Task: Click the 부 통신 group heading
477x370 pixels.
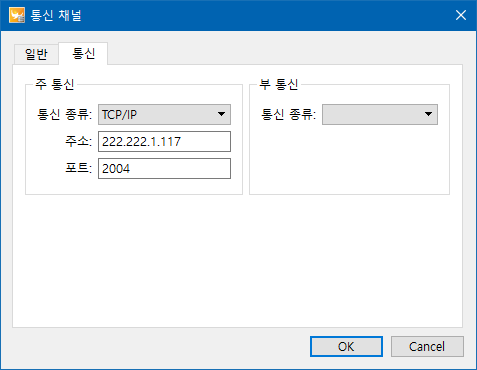Action: [x=279, y=84]
